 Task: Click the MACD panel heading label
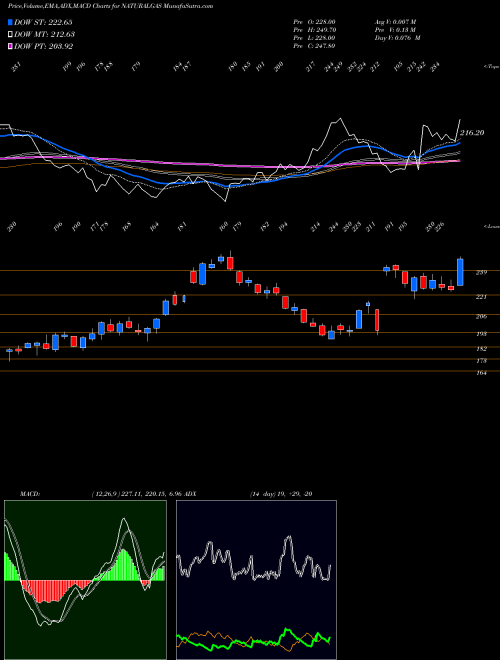click(x=30, y=494)
